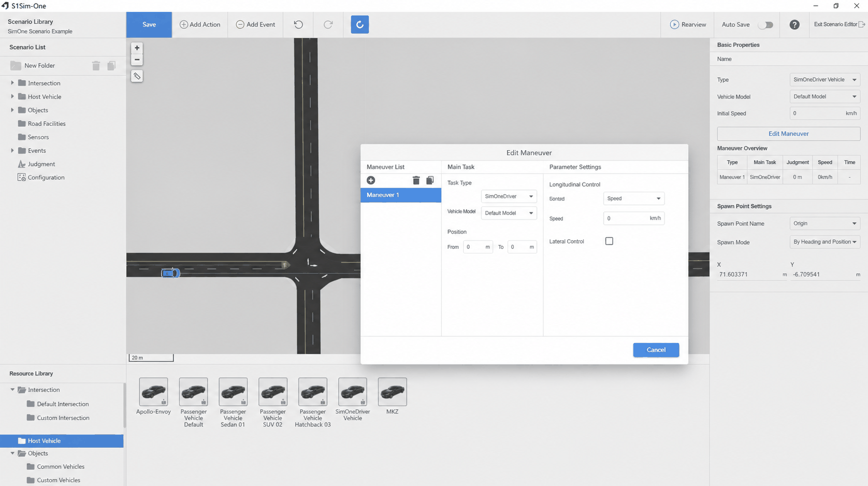Click the blue refresh icon button
Image resolution: width=868 pixels, height=486 pixels.
point(360,24)
